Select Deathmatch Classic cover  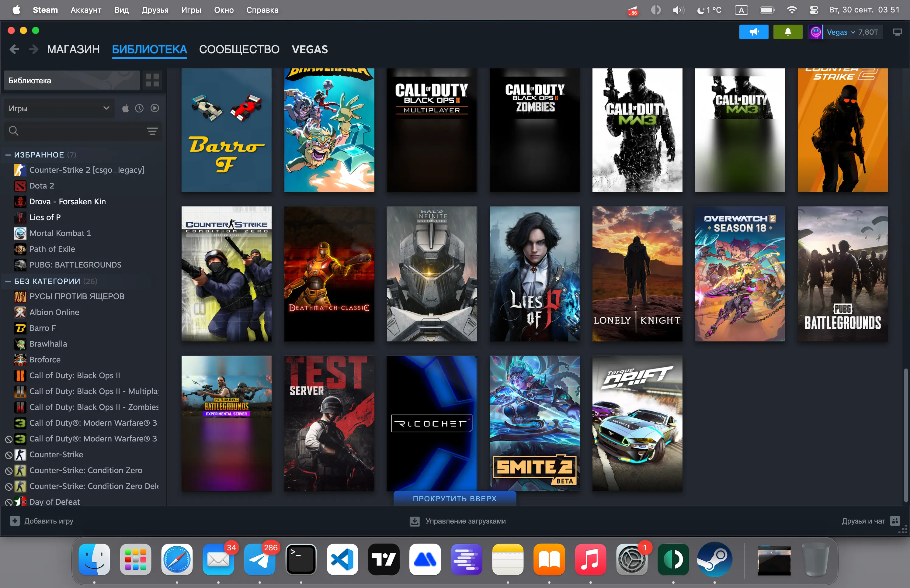(x=329, y=274)
